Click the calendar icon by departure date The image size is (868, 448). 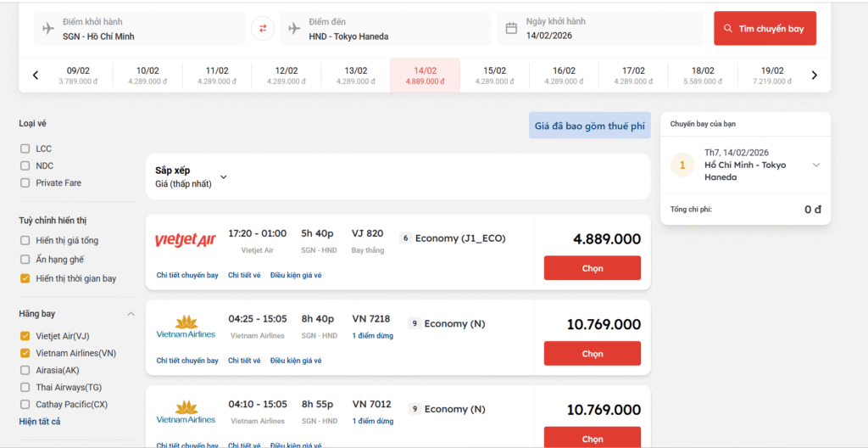pos(511,28)
